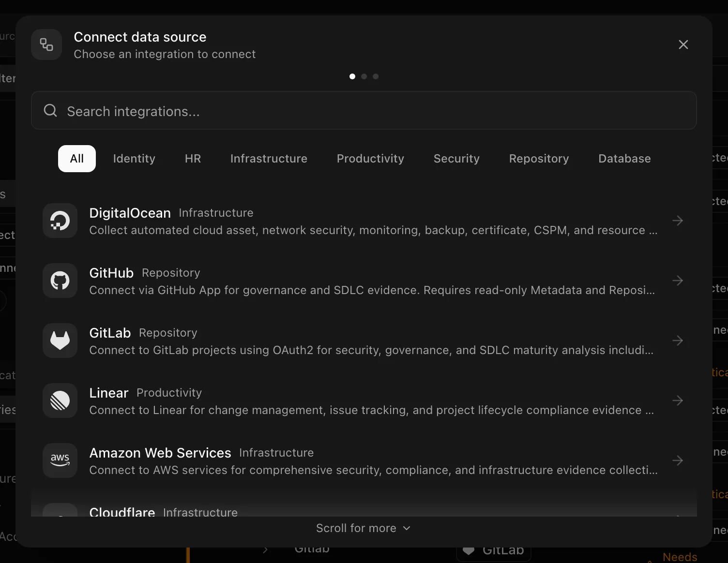Screen dimensions: 728x563
Task: Select the All filter tab
Action: [77, 159]
